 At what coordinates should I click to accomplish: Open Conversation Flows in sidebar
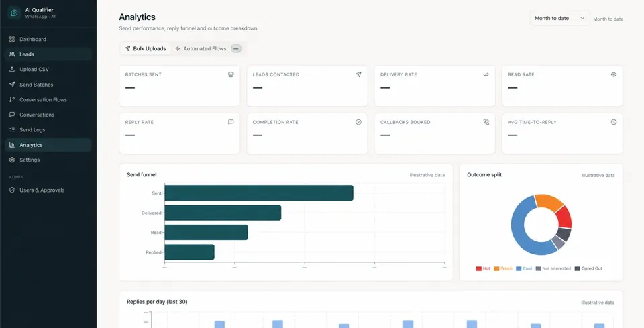[48, 100]
